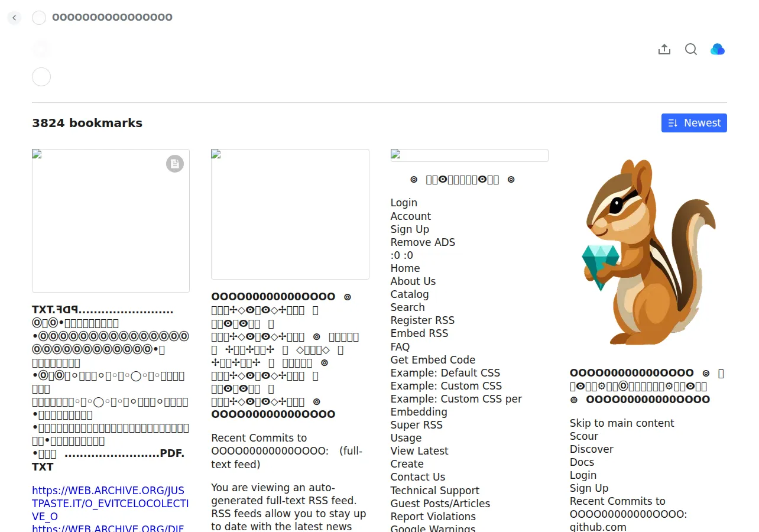759x532 pixels.
Task: Open the FAQ link
Action: tap(400, 347)
